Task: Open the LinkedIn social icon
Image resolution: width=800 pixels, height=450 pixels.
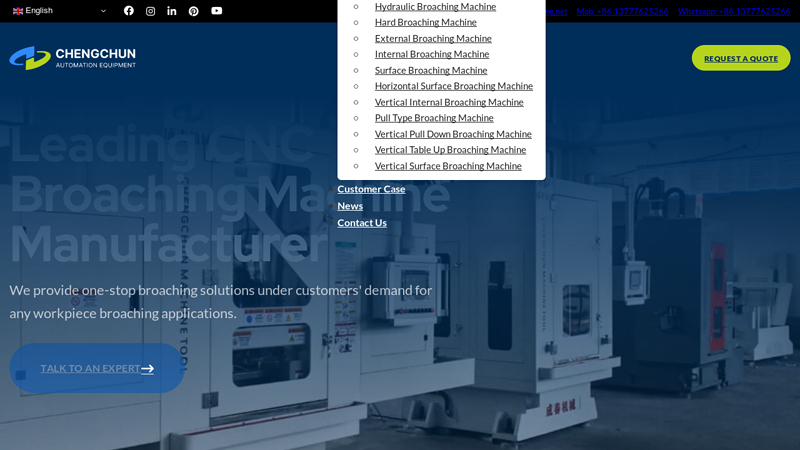Action: 171,11
